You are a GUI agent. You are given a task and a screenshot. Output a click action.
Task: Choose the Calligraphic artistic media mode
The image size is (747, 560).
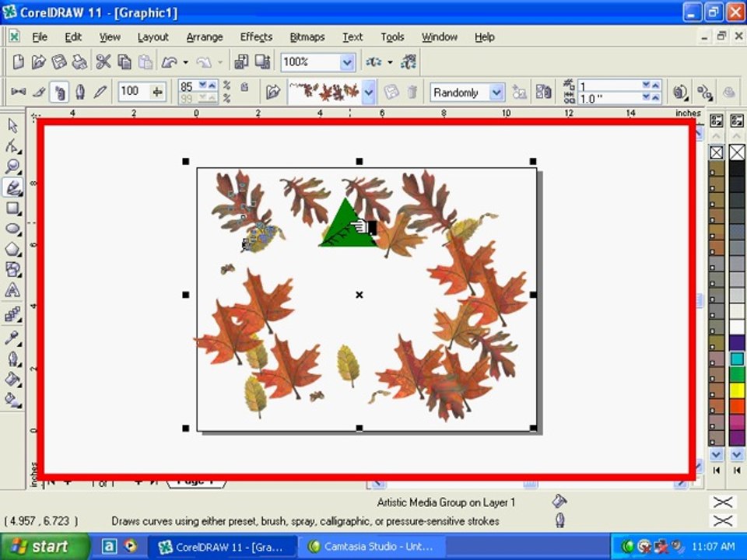(x=80, y=92)
